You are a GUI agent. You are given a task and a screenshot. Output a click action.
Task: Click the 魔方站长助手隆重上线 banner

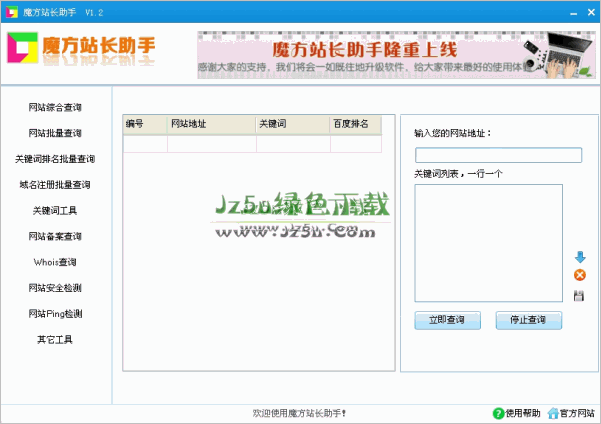click(396, 55)
